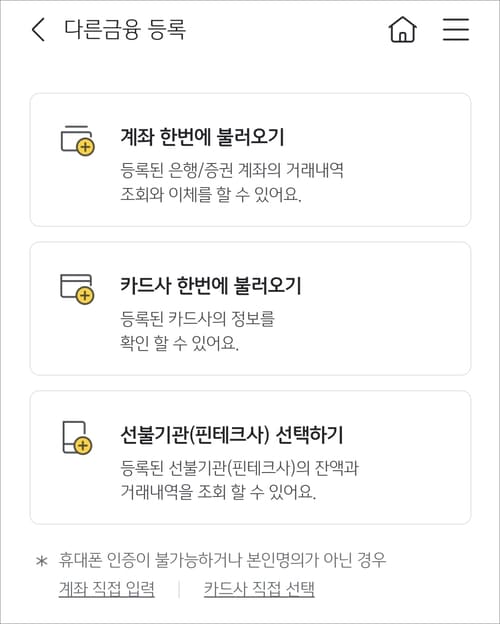Screen dimensions: 500x624
Task: Tap yellow plus badge on fintech icon
Action: point(83,445)
